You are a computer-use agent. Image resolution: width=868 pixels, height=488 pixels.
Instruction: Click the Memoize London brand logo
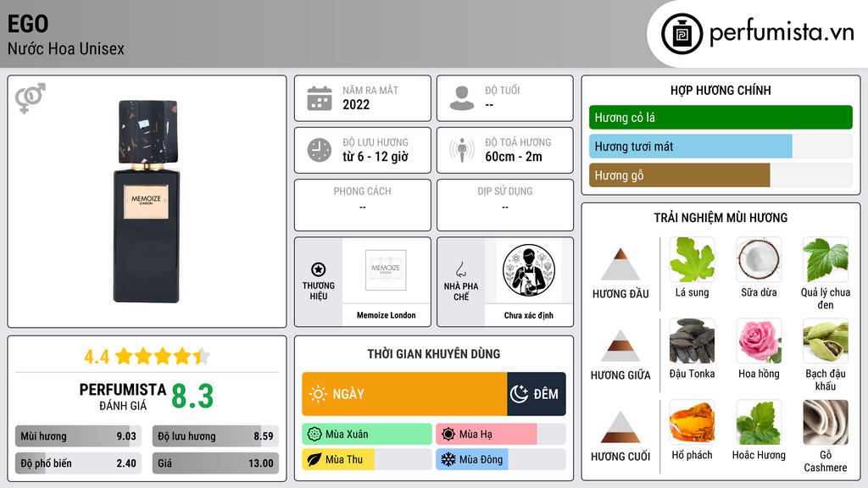pyautogui.click(x=386, y=270)
